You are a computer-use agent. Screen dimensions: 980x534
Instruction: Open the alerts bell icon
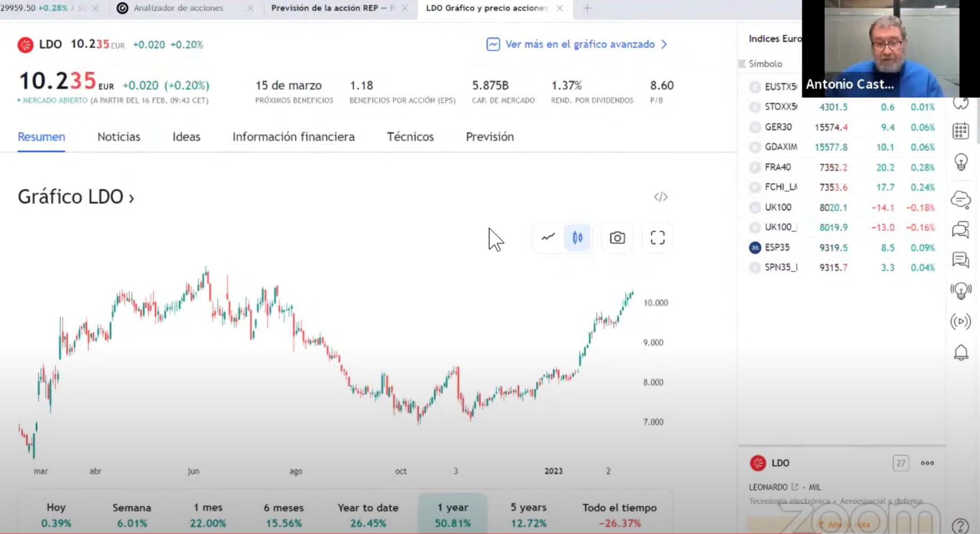pyautogui.click(x=961, y=352)
